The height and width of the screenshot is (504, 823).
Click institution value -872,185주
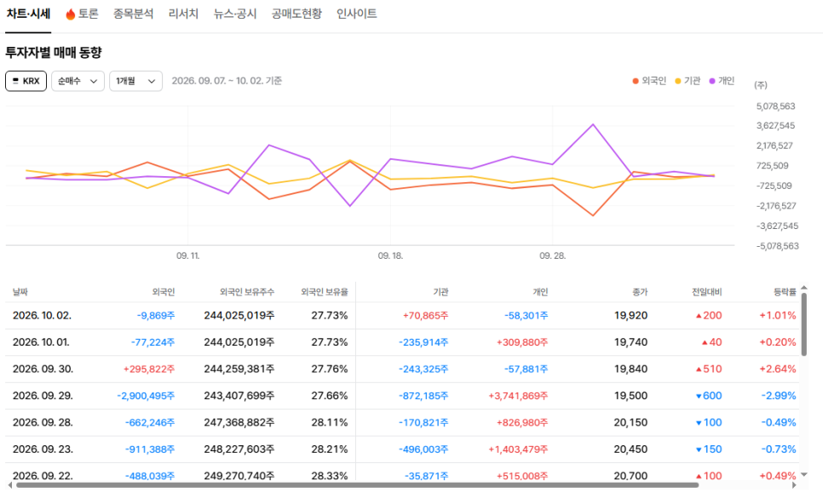(x=423, y=396)
